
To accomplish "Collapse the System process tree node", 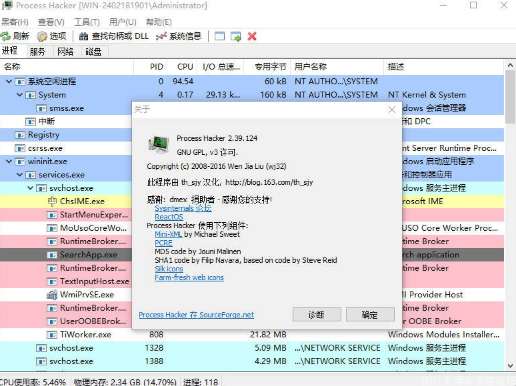I will [20, 95].
